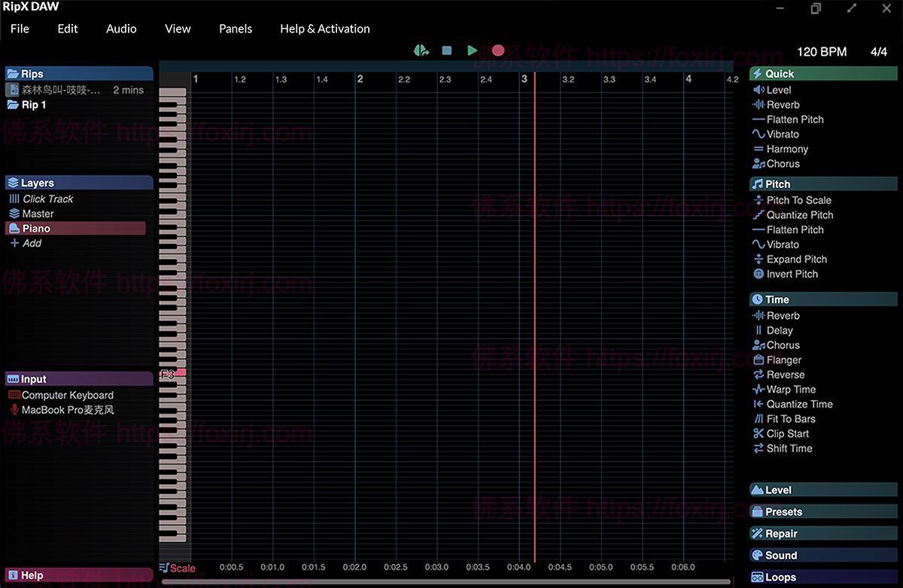Open the Panels menu
This screenshot has height=588, width=903.
tap(236, 29)
